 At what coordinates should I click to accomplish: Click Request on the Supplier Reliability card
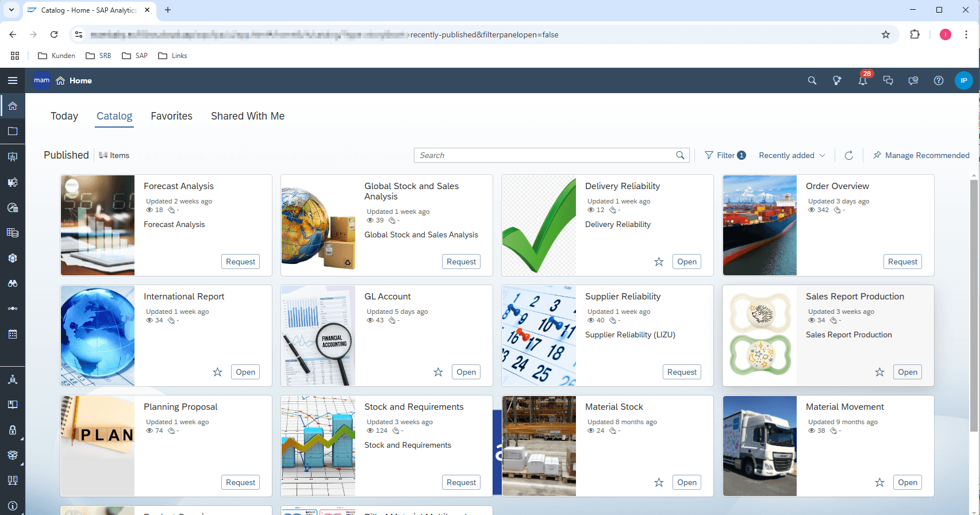point(682,372)
